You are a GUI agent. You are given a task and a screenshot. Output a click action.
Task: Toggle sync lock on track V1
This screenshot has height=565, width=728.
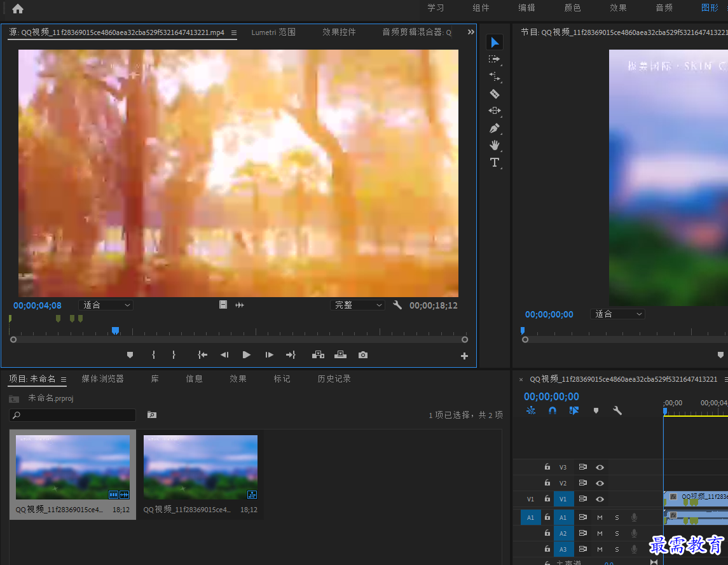point(582,499)
